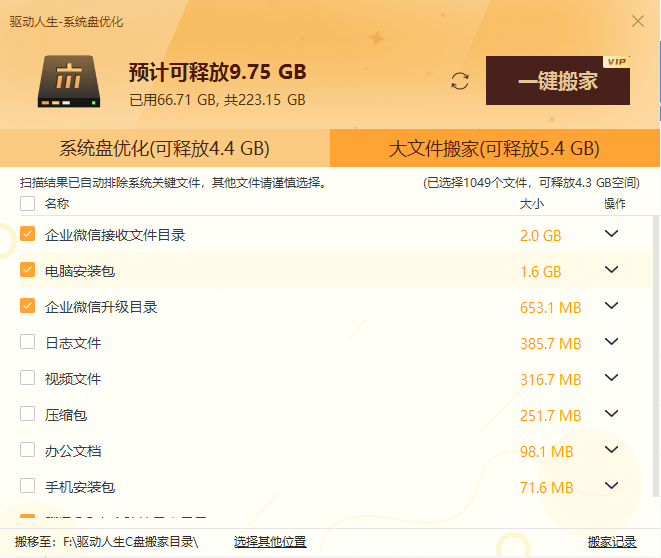Expand the 手机安装包 row

611,486
